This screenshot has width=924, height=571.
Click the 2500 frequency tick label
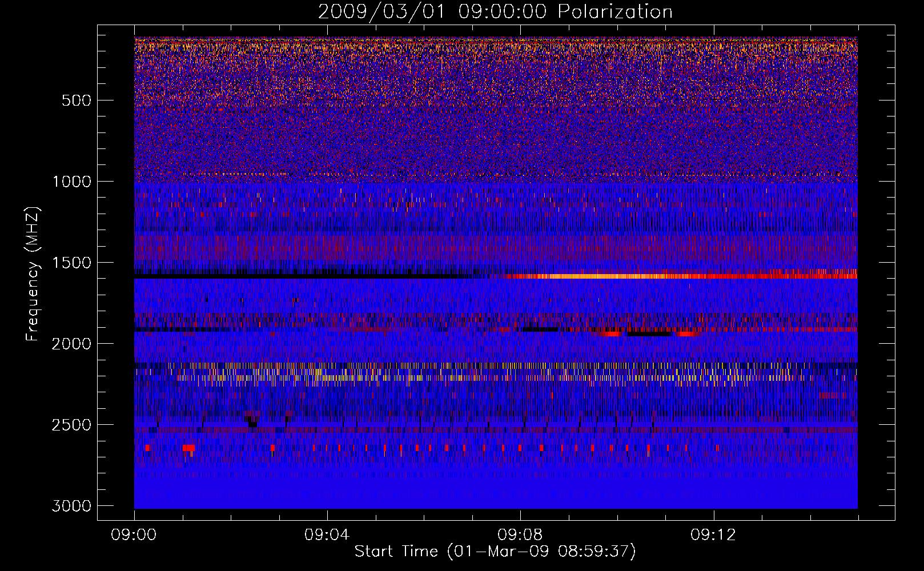[71, 425]
